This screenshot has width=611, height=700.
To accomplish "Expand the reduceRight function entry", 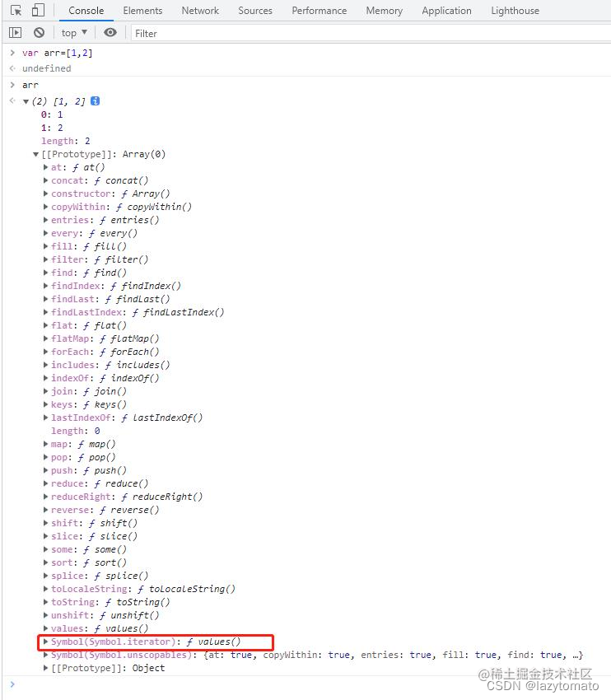I will 45,497.
